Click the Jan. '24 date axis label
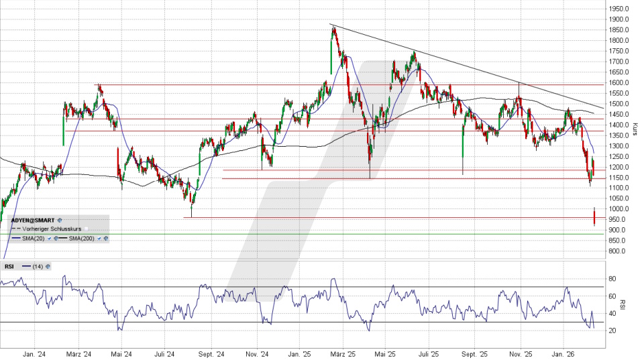 (x=34, y=354)
